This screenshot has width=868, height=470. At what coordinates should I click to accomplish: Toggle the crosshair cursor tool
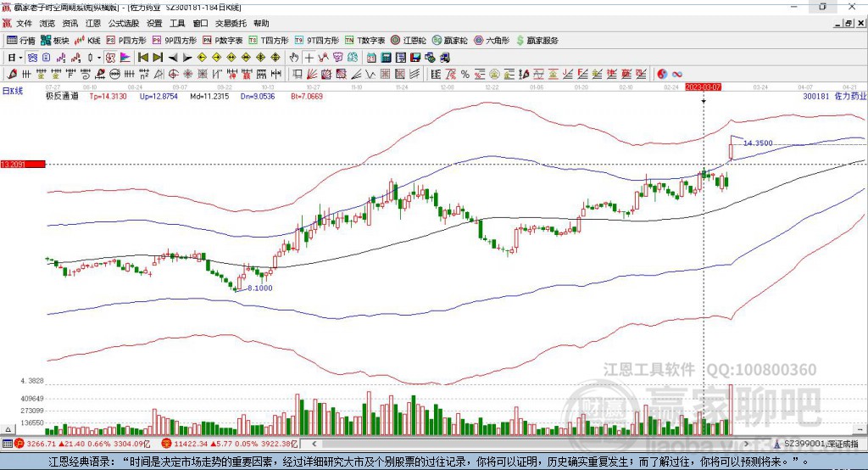point(309,58)
